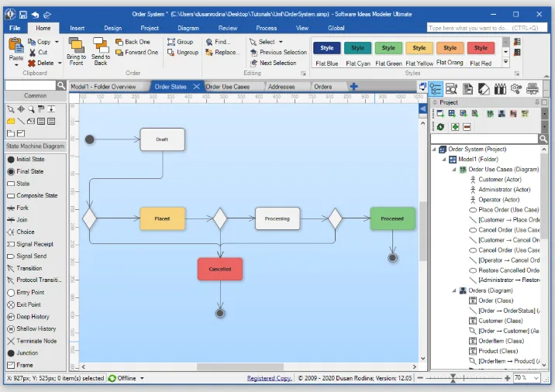The height and width of the screenshot is (392, 555).
Task: Collapse the Model1 folder node
Action: click(444, 160)
